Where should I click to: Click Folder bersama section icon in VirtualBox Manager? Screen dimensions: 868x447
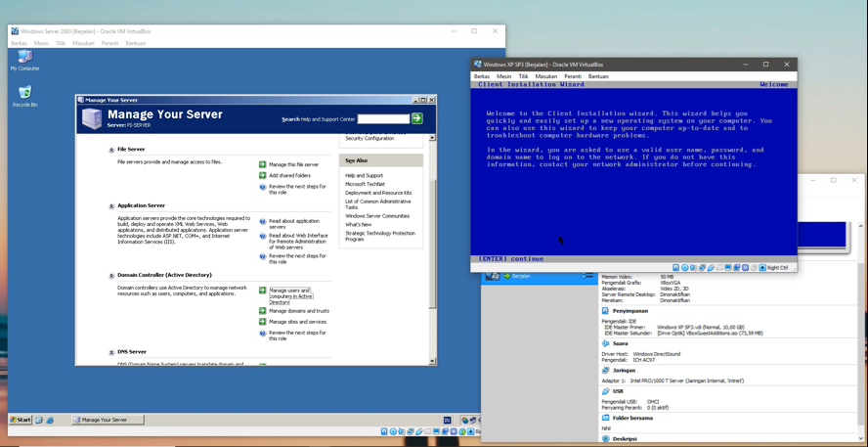coord(605,418)
